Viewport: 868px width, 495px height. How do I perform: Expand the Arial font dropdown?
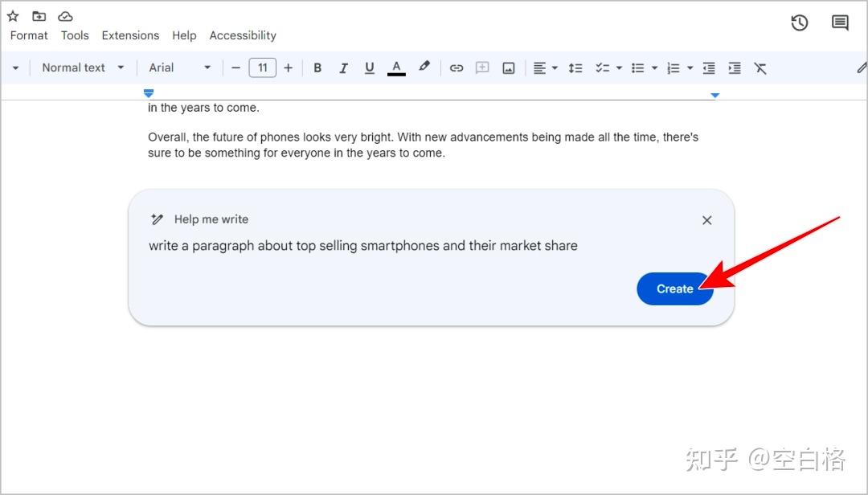click(180, 67)
